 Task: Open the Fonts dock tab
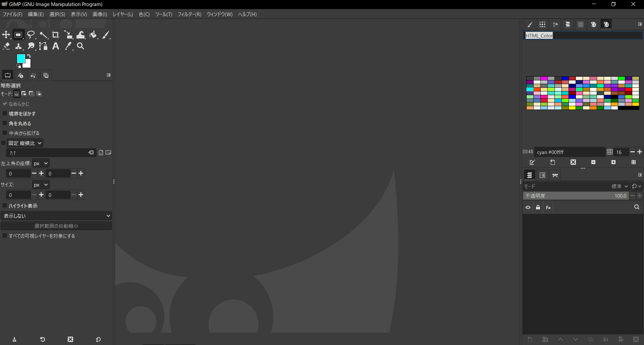pyautogui.click(x=555, y=24)
